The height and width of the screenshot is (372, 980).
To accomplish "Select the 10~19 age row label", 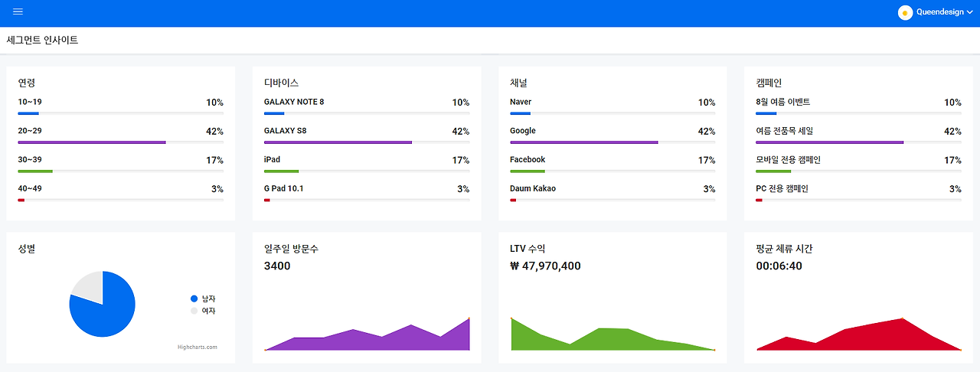I will [30, 102].
